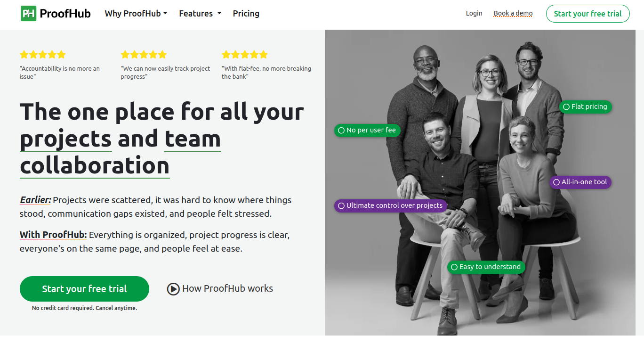Click the underlined 'collaboration' word in headline
This screenshot has width=644, height=344.
click(x=95, y=166)
